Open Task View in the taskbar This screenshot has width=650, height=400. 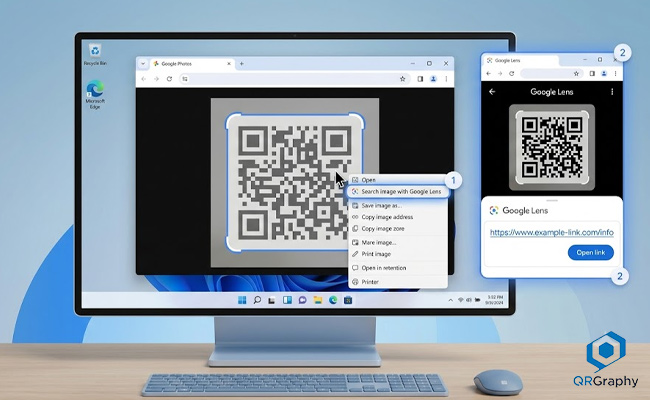272,300
